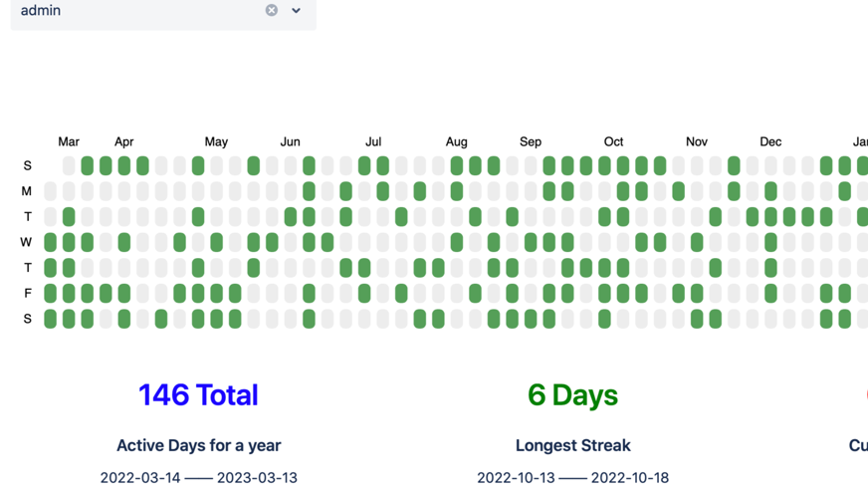Image resolution: width=868 pixels, height=494 pixels.
Task: Select the Dec month label
Action: 770,141
